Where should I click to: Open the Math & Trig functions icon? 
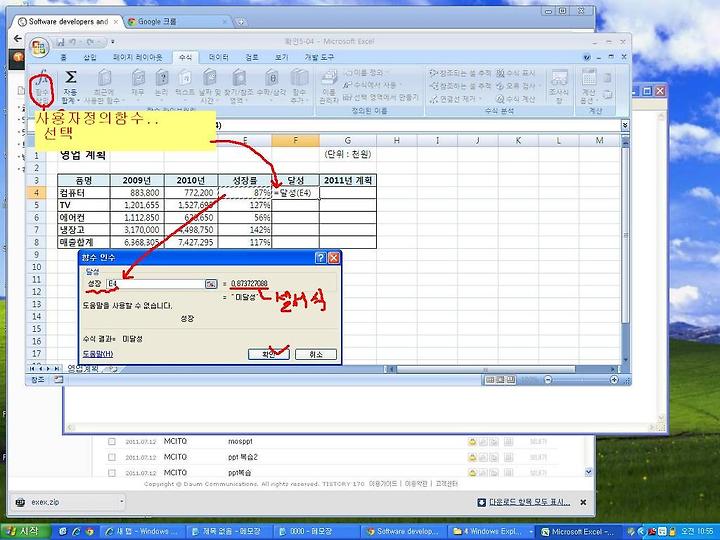[x=271, y=77]
